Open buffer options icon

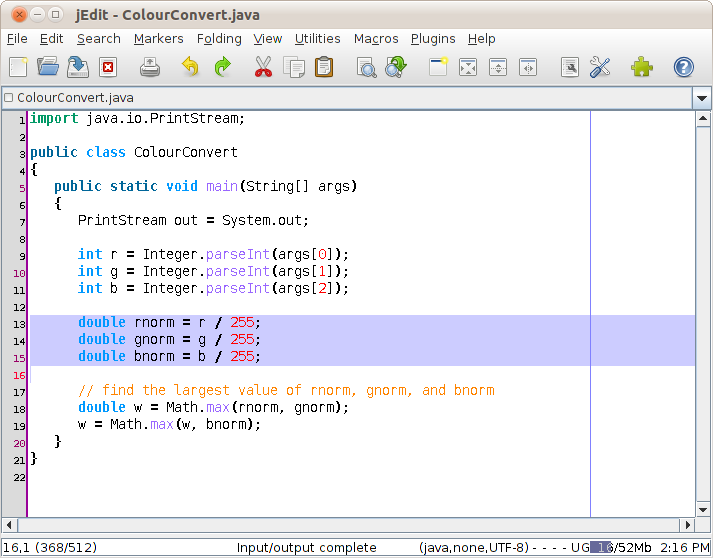point(570,67)
